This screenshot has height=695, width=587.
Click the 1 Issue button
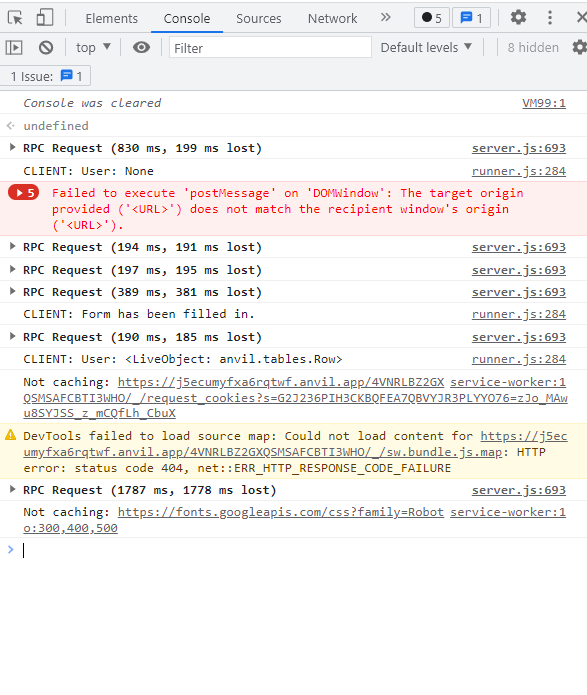pyautogui.click(x=46, y=76)
